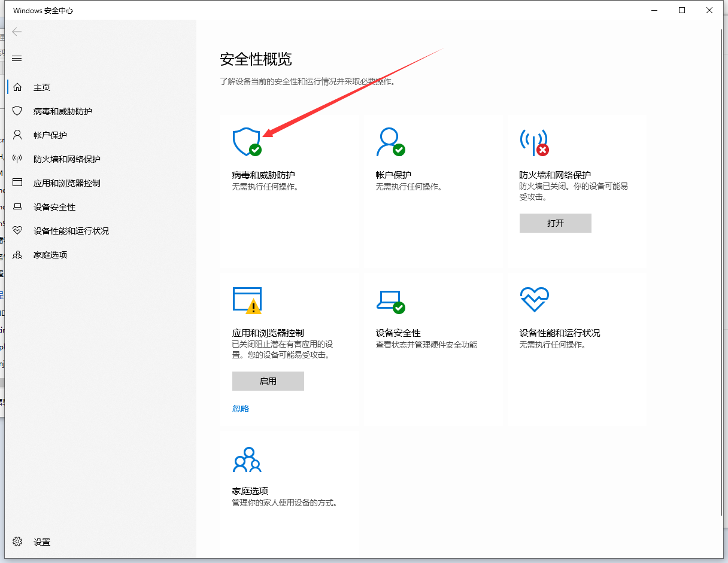Click the person icon for 帐户保护 in sidebar
The width and height of the screenshot is (728, 563).
click(x=17, y=135)
